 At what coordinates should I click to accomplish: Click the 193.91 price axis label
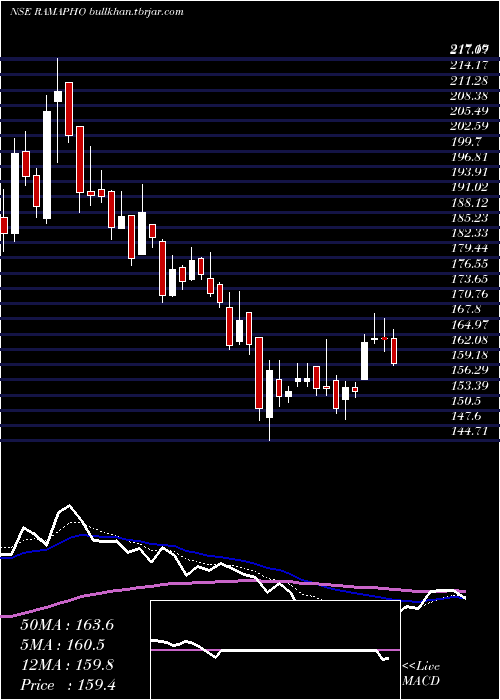point(470,172)
